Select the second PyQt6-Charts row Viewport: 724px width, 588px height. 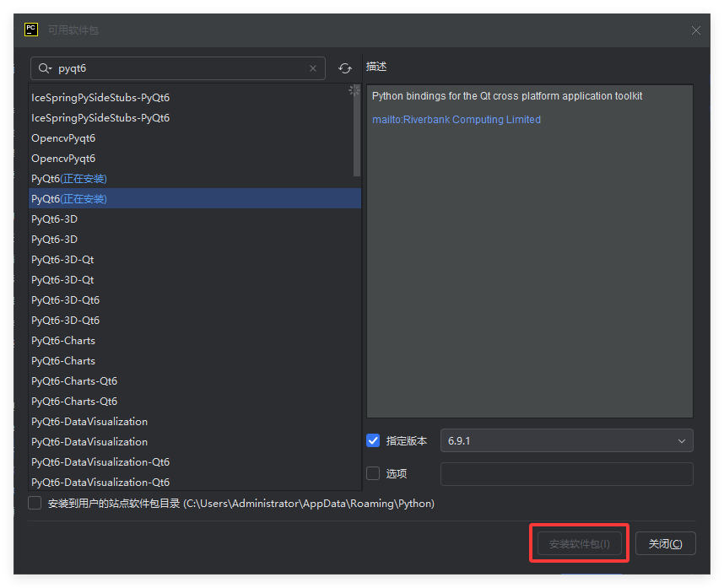(195, 361)
